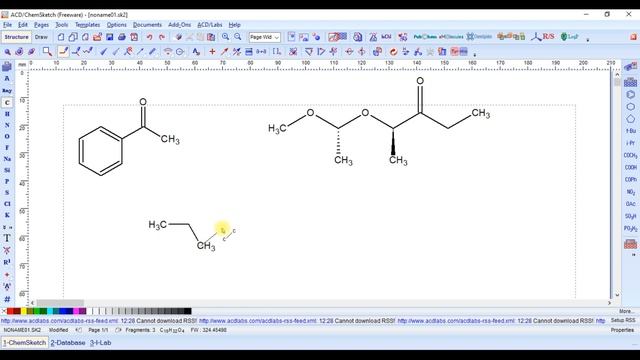Save the sketch with the floppy disk icon
The image size is (640, 360).
pyautogui.click(x=109, y=37)
